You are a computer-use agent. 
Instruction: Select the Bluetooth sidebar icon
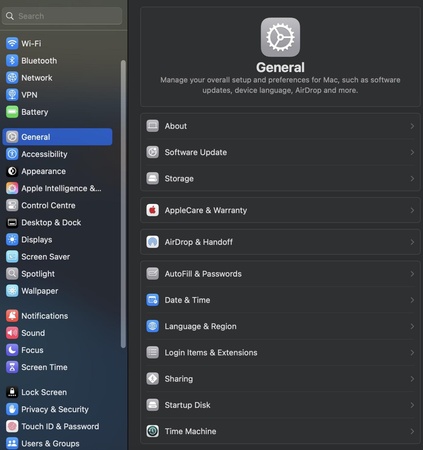pyautogui.click(x=12, y=61)
